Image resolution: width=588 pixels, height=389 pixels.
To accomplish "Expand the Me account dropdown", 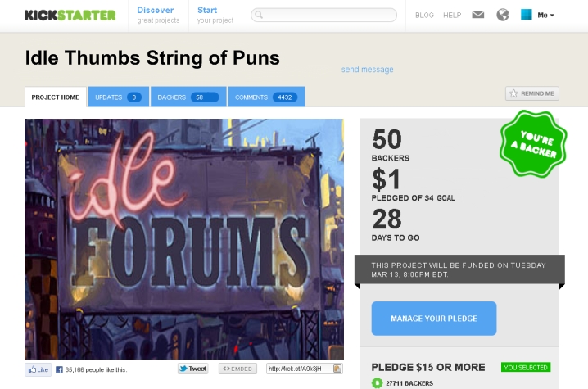I will (x=546, y=15).
